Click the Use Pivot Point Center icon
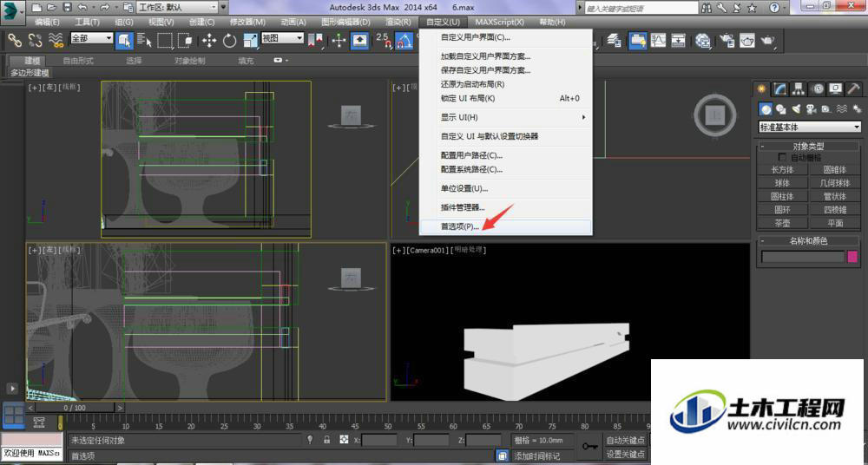This screenshot has height=465, width=868. click(x=315, y=40)
